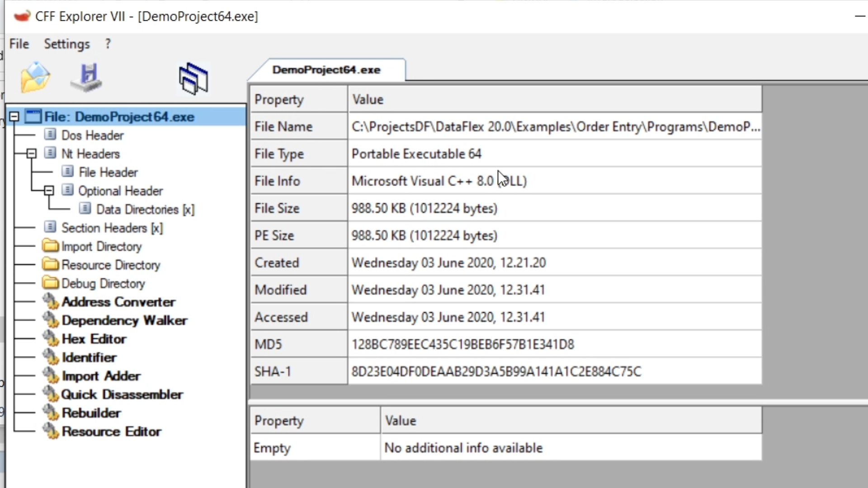Collapse the File: DemoProject64.exe root node
The height and width of the screenshot is (488, 868).
coord(14,117)
